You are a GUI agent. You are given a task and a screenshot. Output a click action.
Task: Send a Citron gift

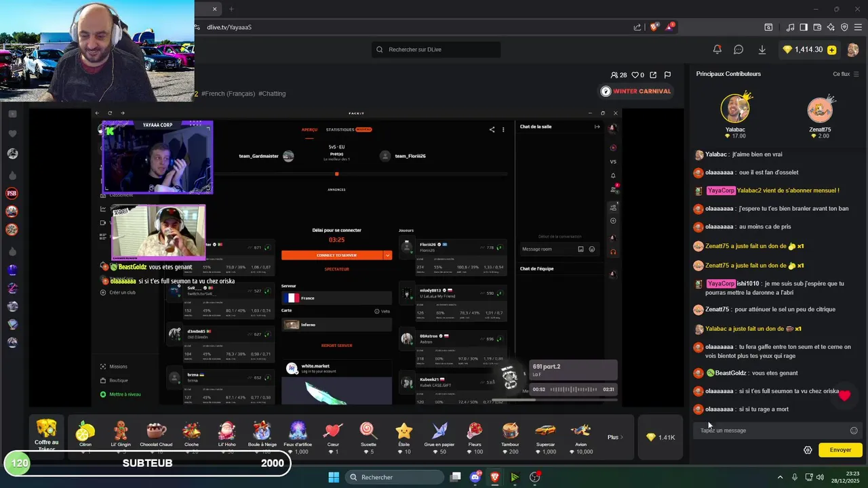click(x=85, y=436)
